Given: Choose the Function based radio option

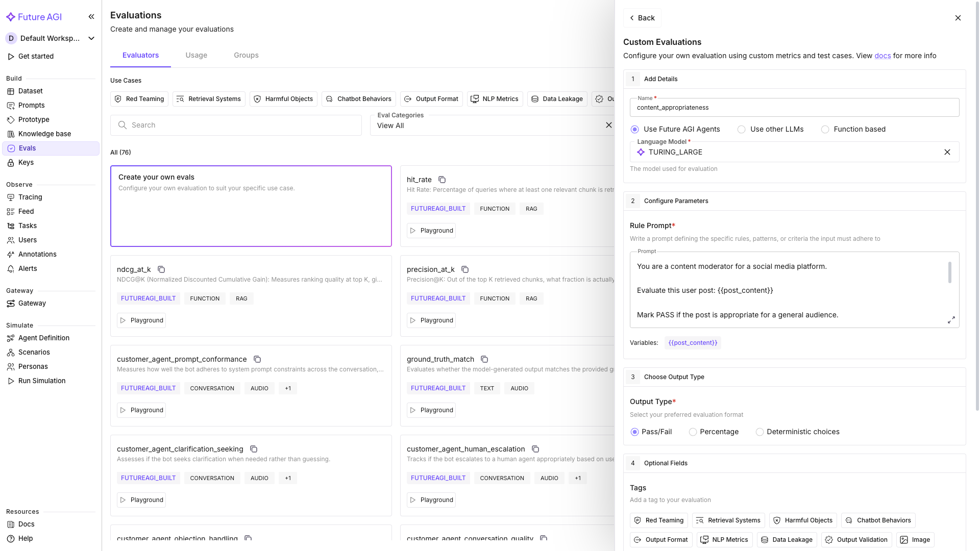Looking at the screenshot, I should [x=825, y=130].
